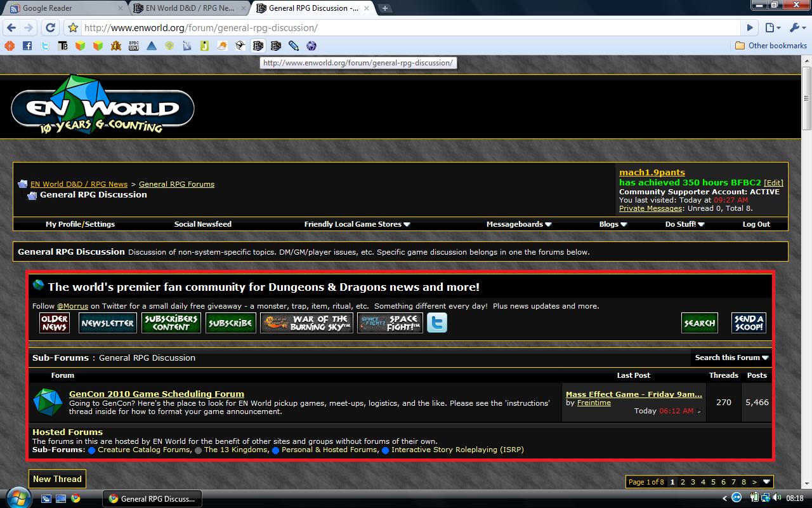The width and height of the screenshot is (812, 508).
Task: Open the BFBC Stats bookmark icon
Action: point(133,46)
